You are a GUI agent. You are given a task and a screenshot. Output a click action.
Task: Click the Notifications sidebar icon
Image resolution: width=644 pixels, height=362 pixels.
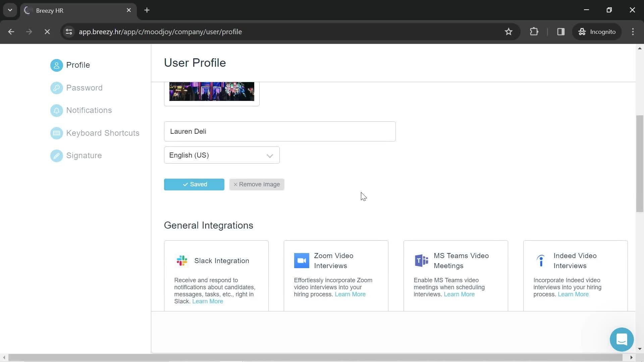(57, 110)
